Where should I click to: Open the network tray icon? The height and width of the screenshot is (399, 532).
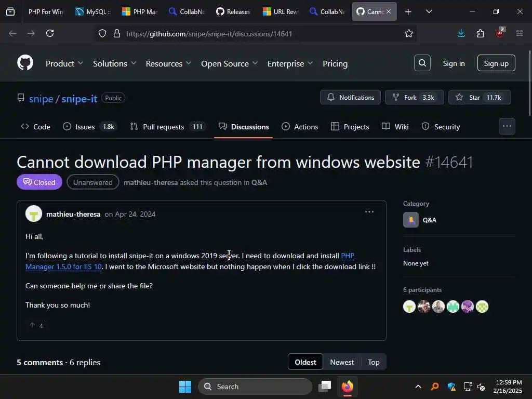pyautogui.click(x=468, y=387)
